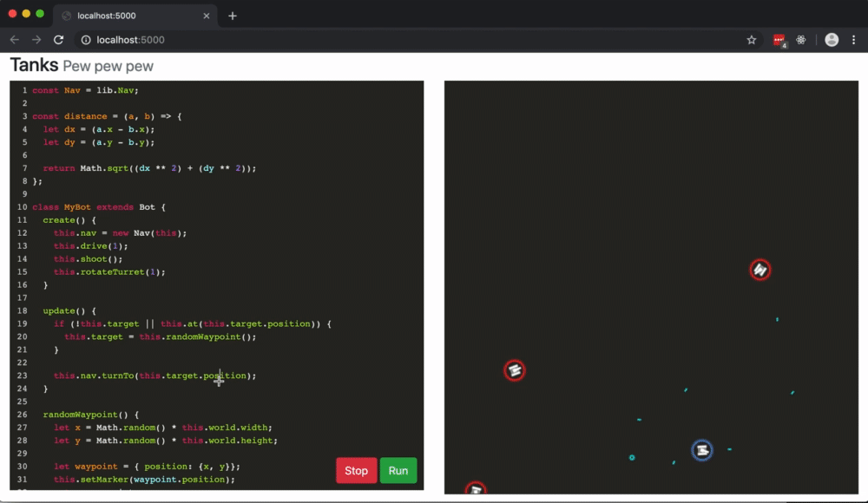The image size is (868, 503).
Task: Click the 'create() {' method line
Action: coord(69,219)
